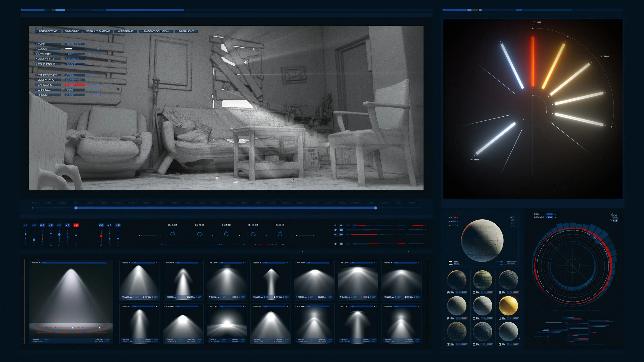Click the white COLOR swatch
This screenshot has height=362, width=644.
click(x=69, y=49)
